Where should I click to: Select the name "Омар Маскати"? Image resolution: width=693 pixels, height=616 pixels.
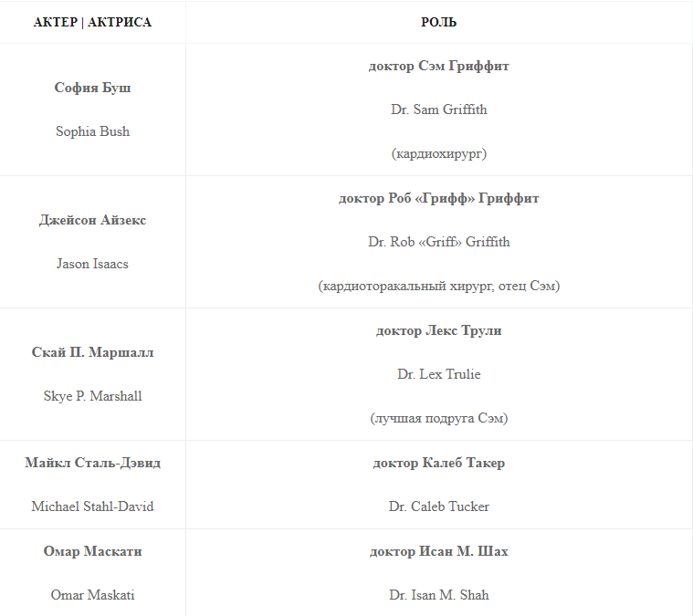tap(92, 551)
